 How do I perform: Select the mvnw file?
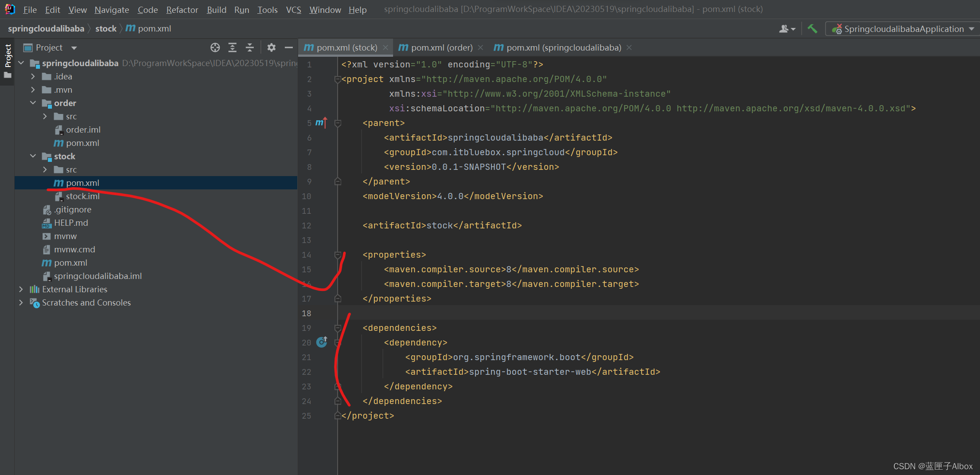pos(65,236)
